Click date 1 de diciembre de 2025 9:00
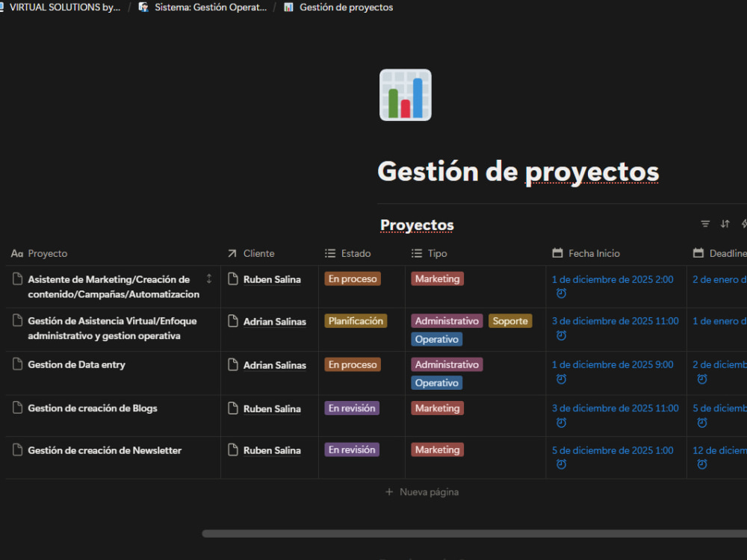This screenshot has height=560, width=747. (613, 364)
